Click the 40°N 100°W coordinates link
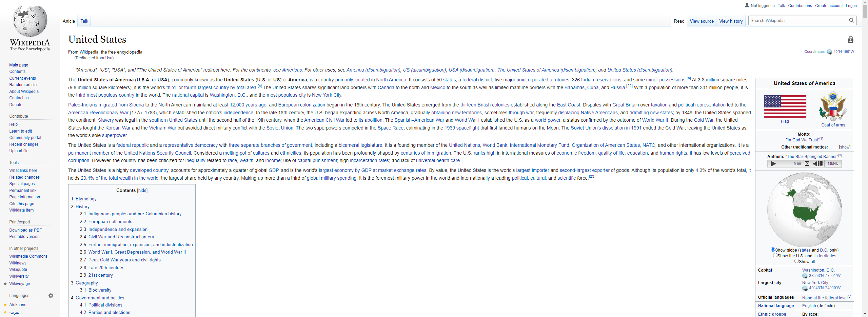Image resolution: width=868 pixels, height=317 pixels. [844, 52]
